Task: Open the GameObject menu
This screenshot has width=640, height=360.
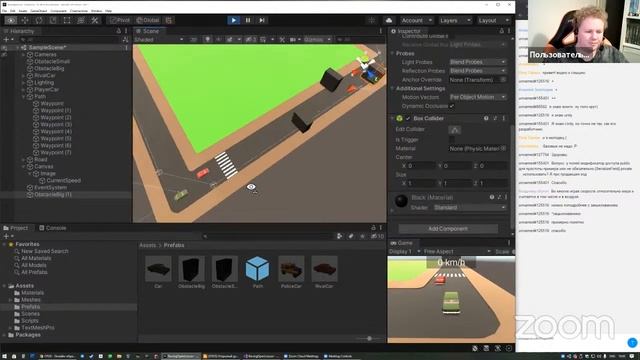Action: pyautogui.click(x=39, y=11)
